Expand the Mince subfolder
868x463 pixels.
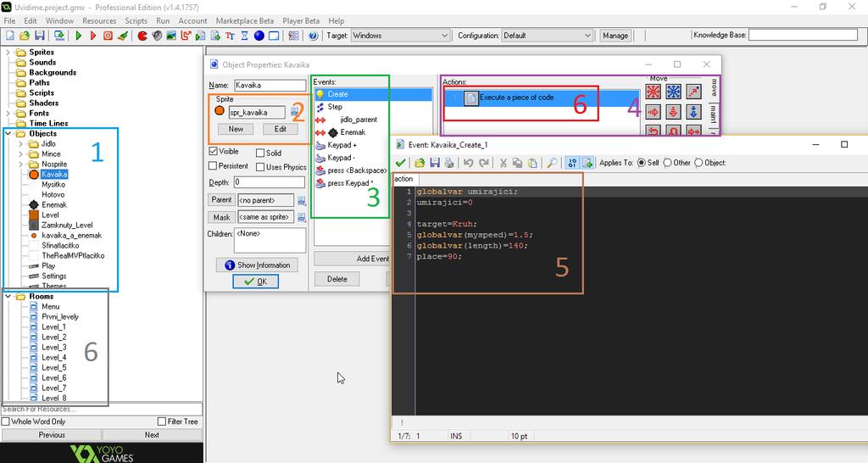21,154
